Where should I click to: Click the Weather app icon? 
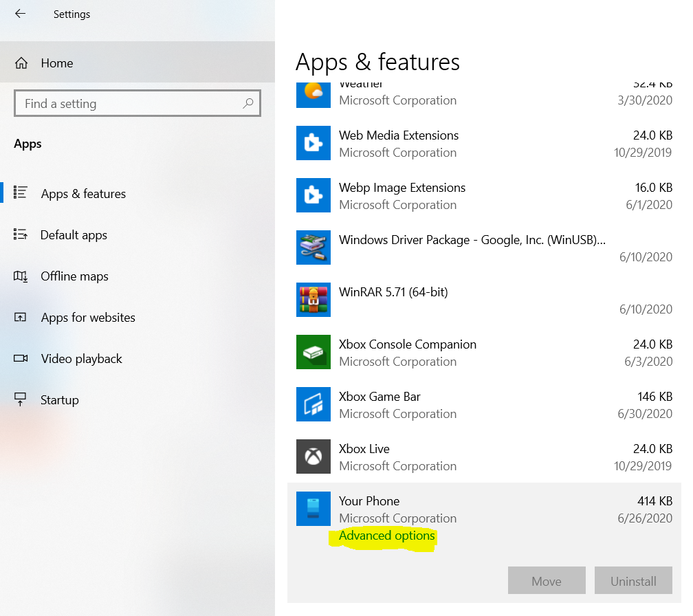point(313,95)
